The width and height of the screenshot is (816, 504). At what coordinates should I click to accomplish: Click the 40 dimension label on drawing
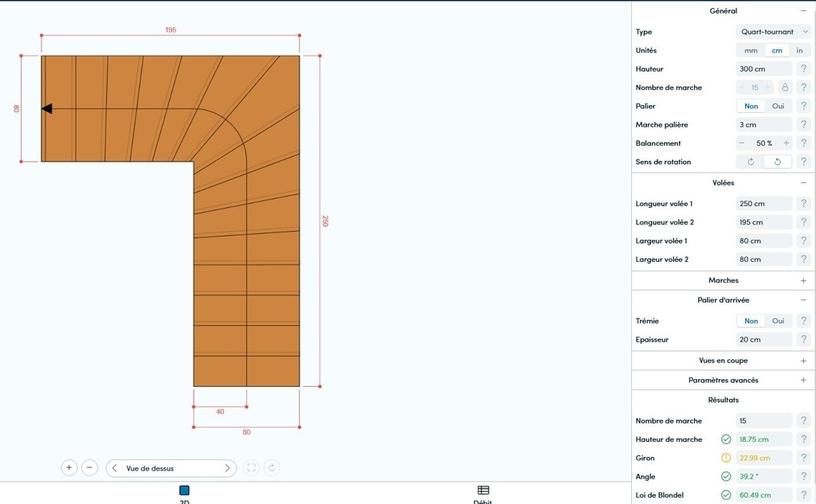[x=220, y=412]
